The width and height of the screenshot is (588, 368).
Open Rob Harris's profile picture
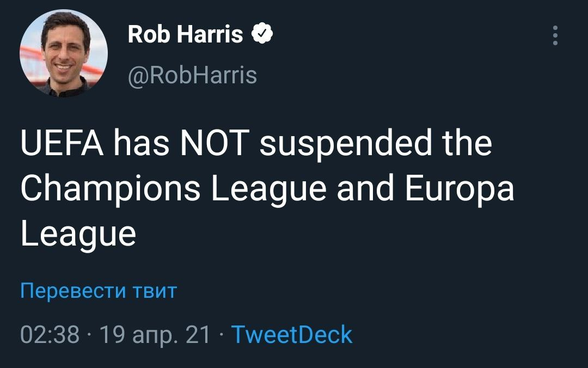[64, 53]
